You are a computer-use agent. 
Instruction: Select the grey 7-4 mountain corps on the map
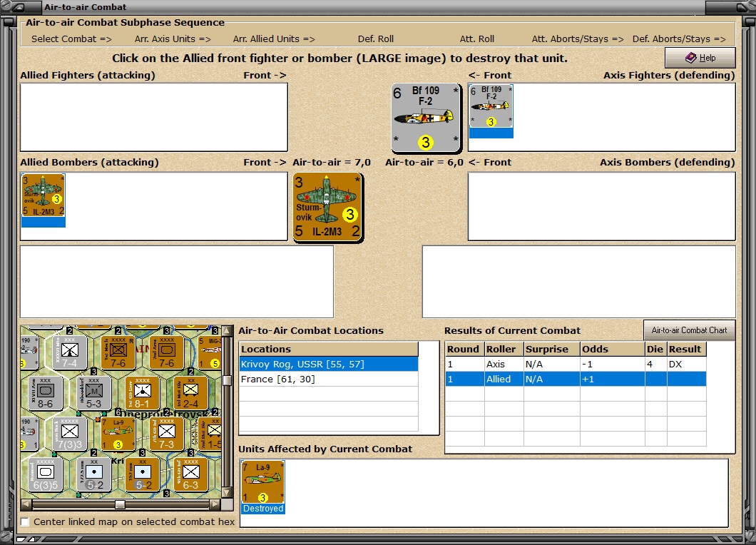[x=69, y=352]
